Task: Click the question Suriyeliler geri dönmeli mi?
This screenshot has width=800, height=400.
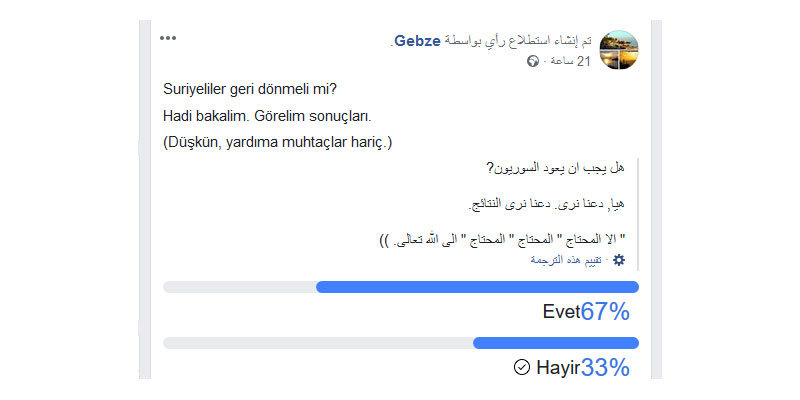Action: tap(250, 89)
